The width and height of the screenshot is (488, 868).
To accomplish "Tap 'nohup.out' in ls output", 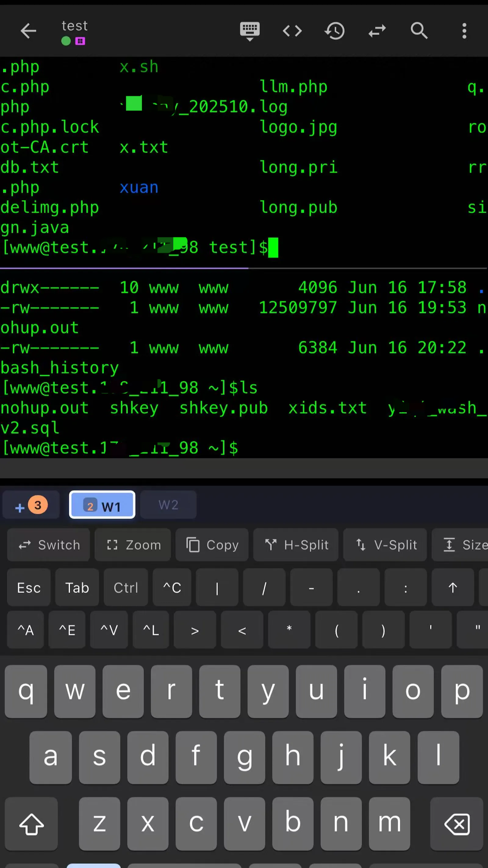I will pos(45,408).
